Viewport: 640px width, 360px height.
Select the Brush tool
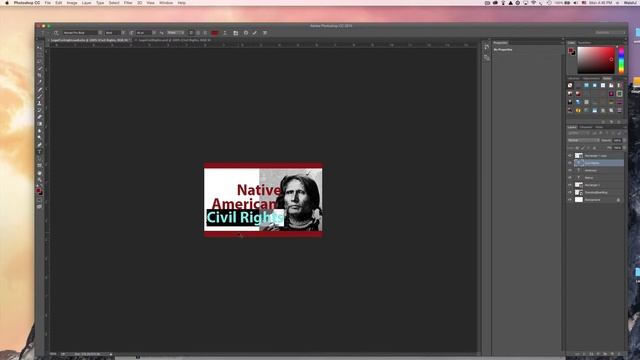point(40,96)
